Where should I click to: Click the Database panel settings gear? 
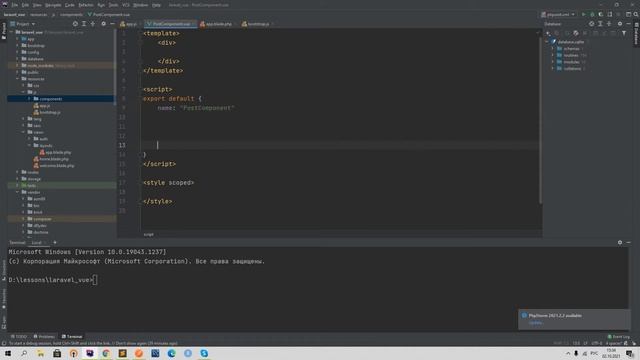click(x=620, y=24)
